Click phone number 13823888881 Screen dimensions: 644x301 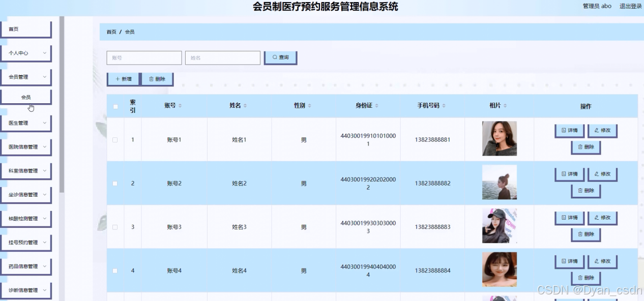point(432,140)
